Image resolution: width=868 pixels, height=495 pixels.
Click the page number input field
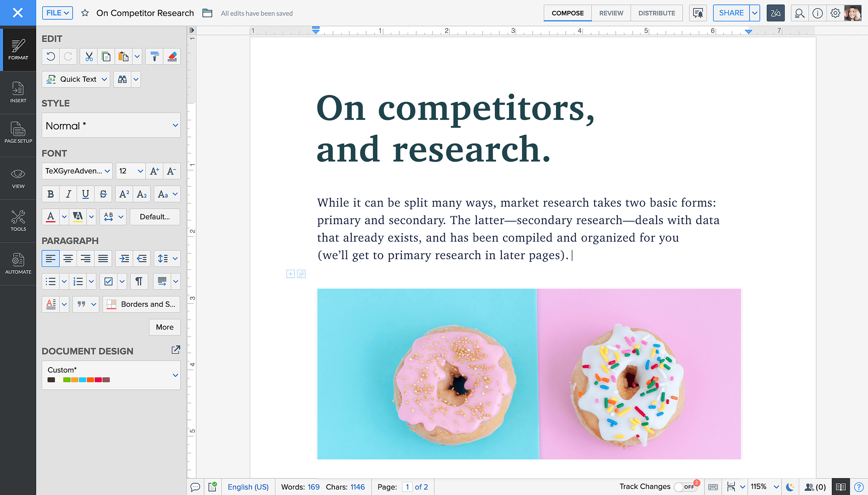407,487
